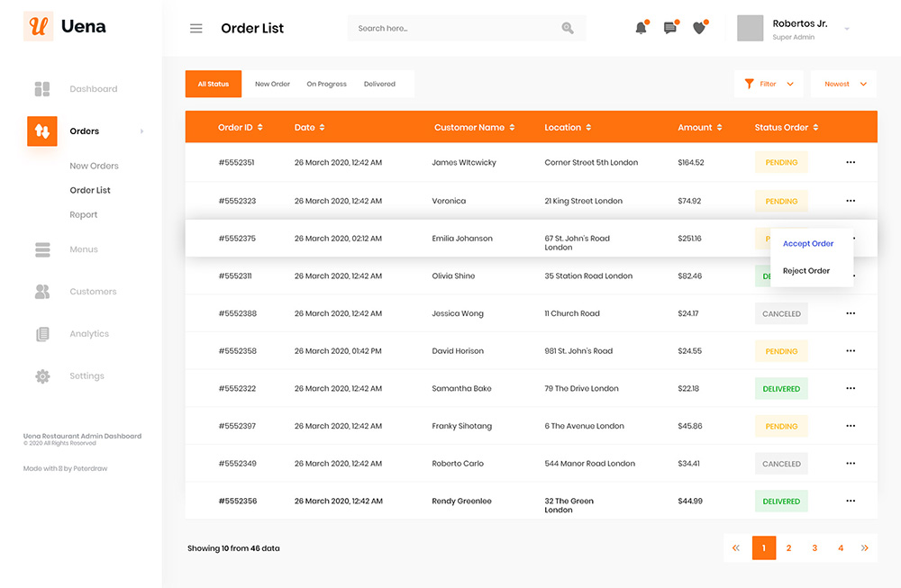This screenshot has height=588, width=901.
Task: Click the Orders sidebar icon
Action: pos(42,131)
